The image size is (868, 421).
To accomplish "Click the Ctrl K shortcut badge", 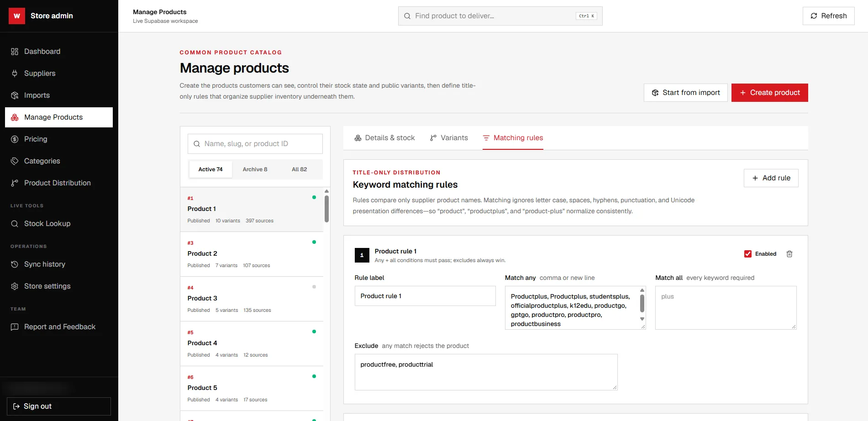I will [586, 16].
